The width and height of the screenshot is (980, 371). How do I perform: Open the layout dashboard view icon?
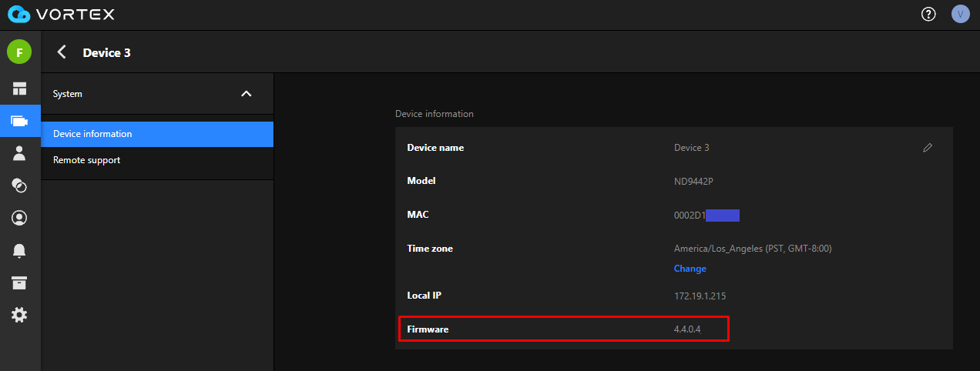(x=19, y=89)
